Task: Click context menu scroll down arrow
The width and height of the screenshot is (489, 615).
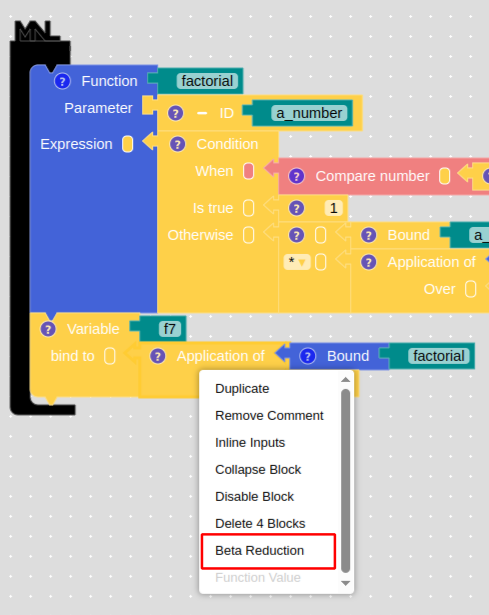Action: [345, 584]
